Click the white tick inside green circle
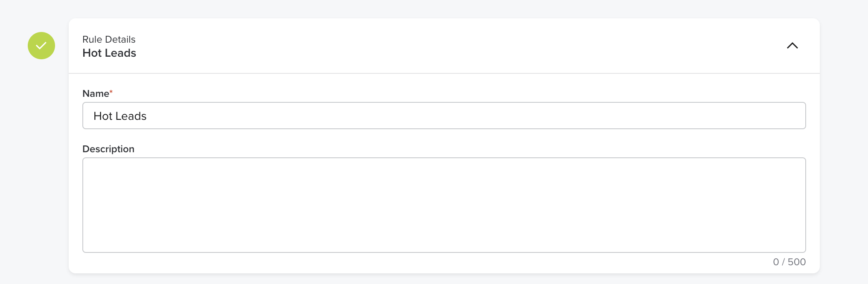Image resolution: width=868 pixels, height=284 pixels. (x=41, y=45)
